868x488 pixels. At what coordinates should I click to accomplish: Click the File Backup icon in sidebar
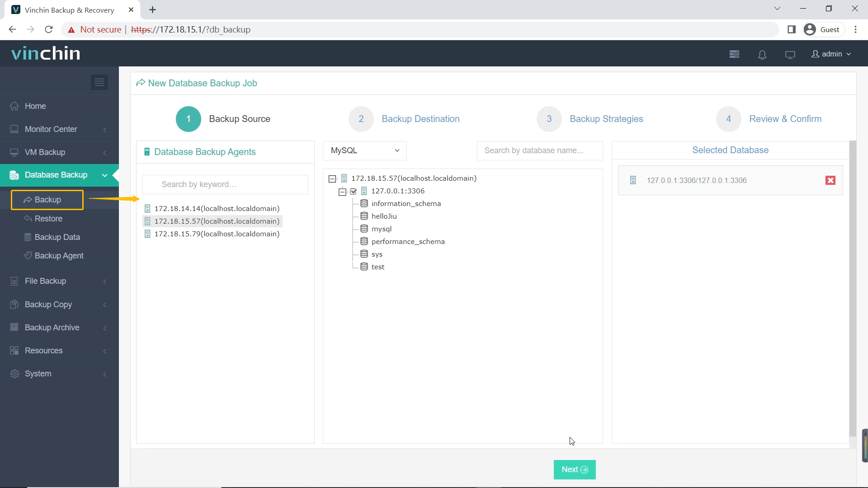pyautogui.click(x=14, y=281)
